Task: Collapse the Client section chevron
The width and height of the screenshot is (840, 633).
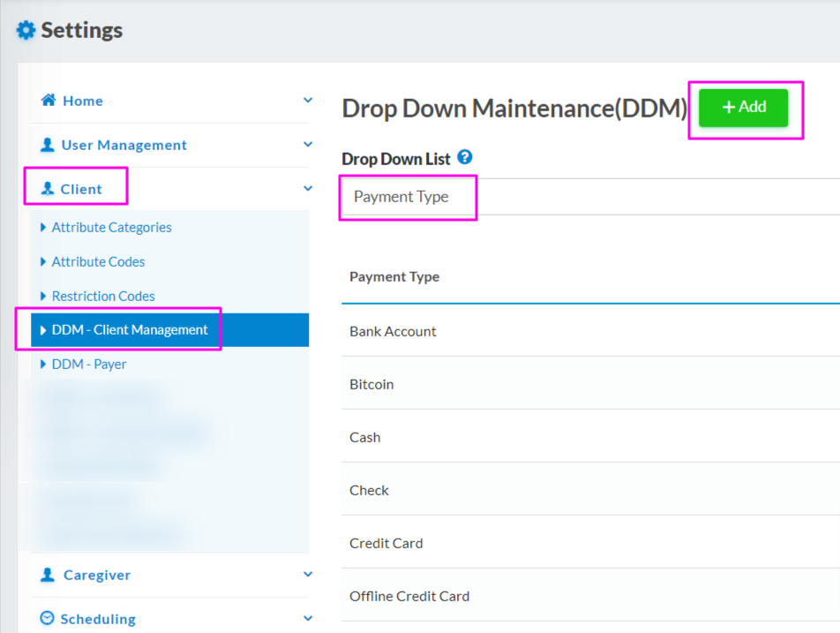Action: pos(308,188)
